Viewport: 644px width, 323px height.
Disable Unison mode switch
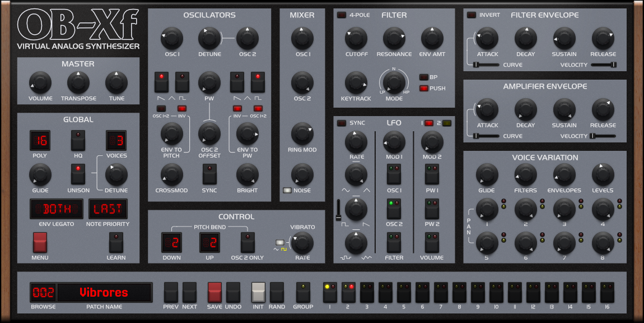click(78, 174)
